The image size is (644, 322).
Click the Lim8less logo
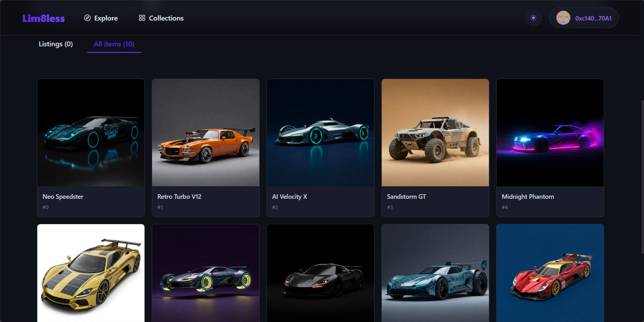pyautogui.click(x=43, y=18)
